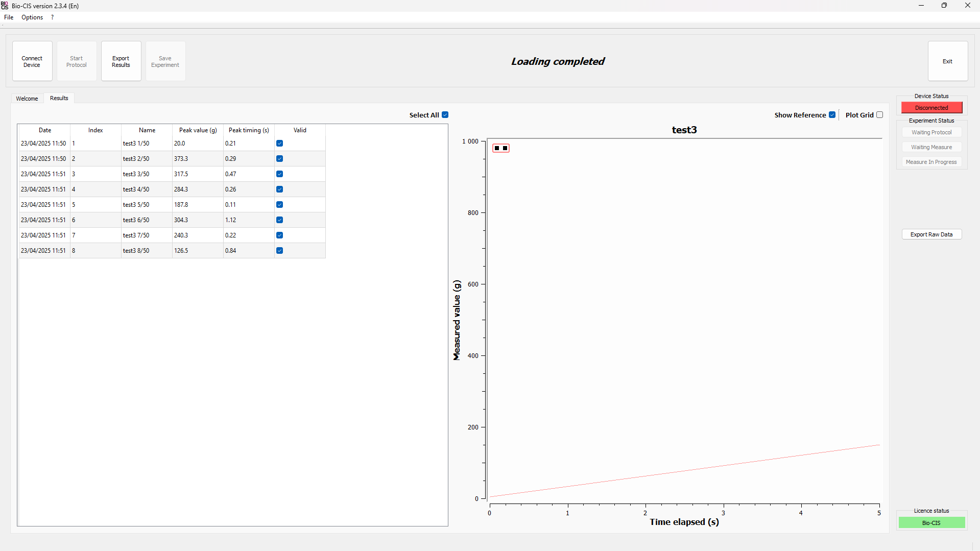
Task: Enable the Plot Grid checkbox
Action: tap(879, 115)
